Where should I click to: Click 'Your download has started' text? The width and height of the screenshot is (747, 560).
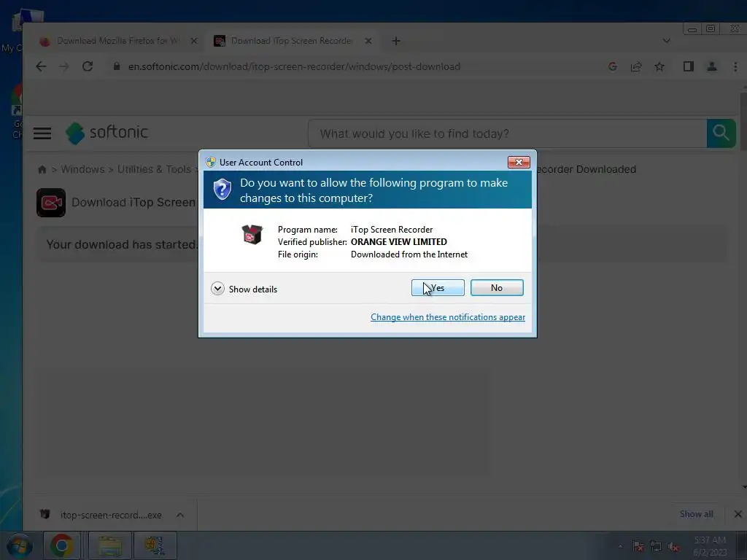coord(122,245)
